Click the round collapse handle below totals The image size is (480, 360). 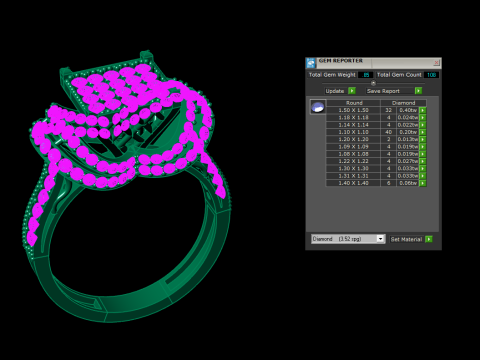(x=373, y=83)
